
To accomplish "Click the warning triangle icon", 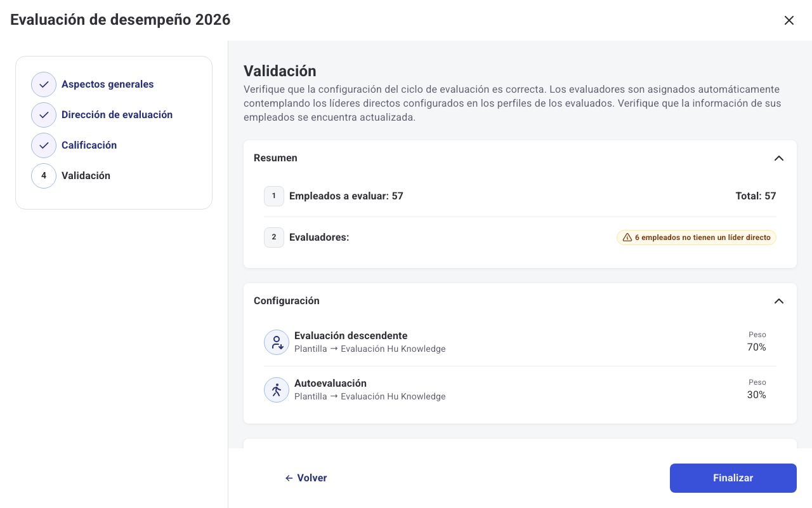I will [x=627, y=237].
